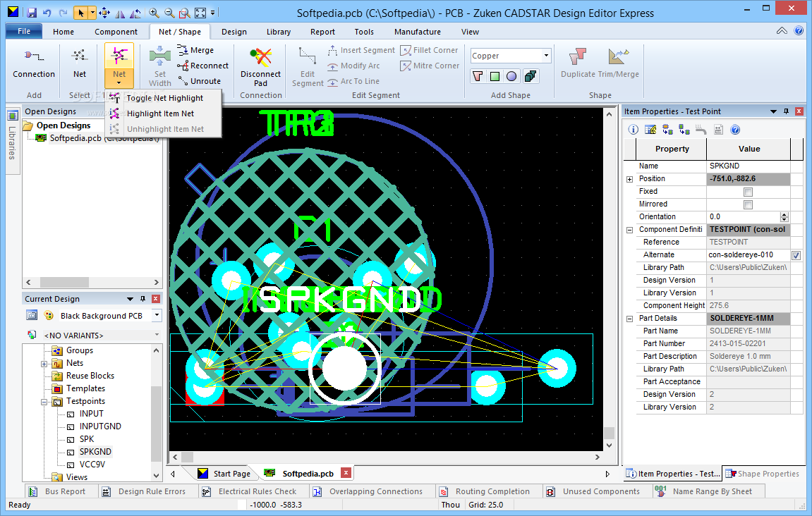Open help in Item Properties toolbar

(x=735, y=130)
